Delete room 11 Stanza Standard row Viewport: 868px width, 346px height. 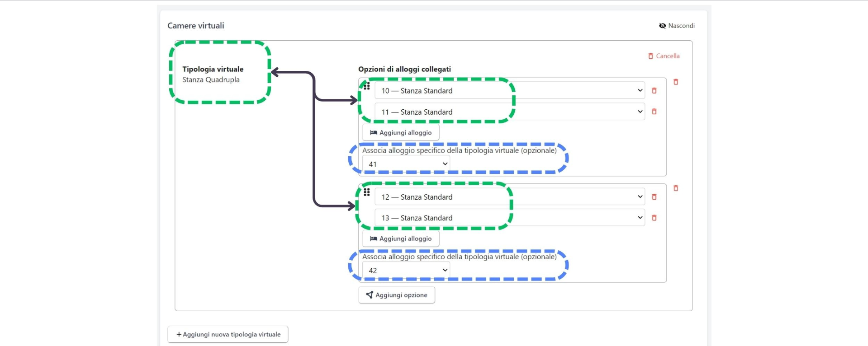pyautogui.click(x=654, y=112)
